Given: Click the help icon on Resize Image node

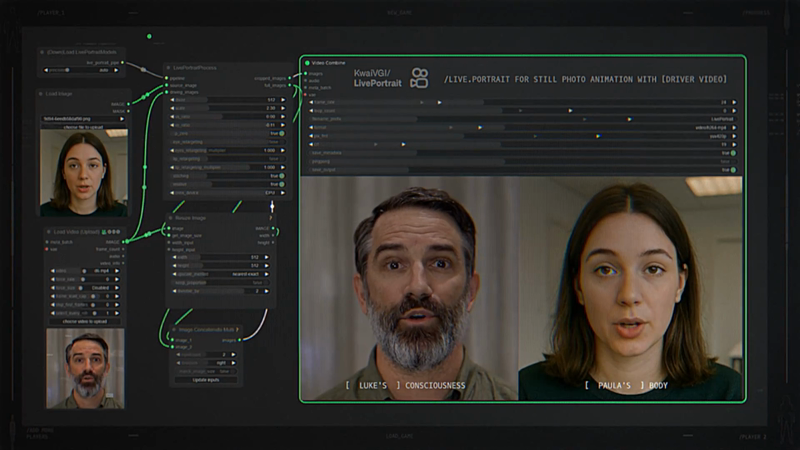Looking at the screenshot, I should pos(271,217).
